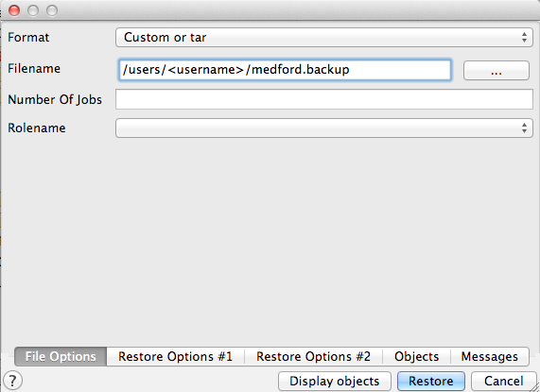This screenshot has width=540, height=392.
Task: Click the Display objects button
Action: (x=335, y=381)
